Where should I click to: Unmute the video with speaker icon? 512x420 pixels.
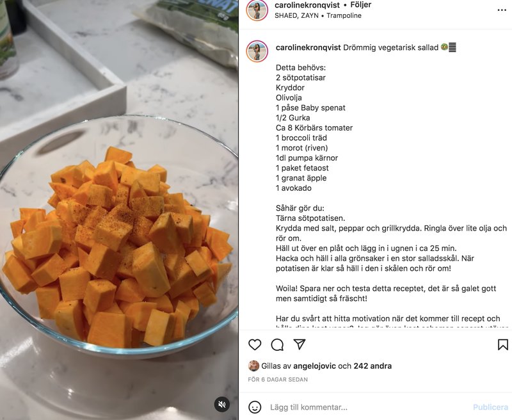point(222,405)
